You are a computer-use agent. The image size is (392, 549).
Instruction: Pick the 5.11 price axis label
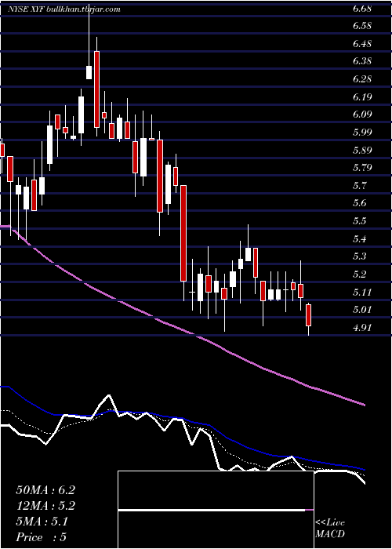(362, 293)
